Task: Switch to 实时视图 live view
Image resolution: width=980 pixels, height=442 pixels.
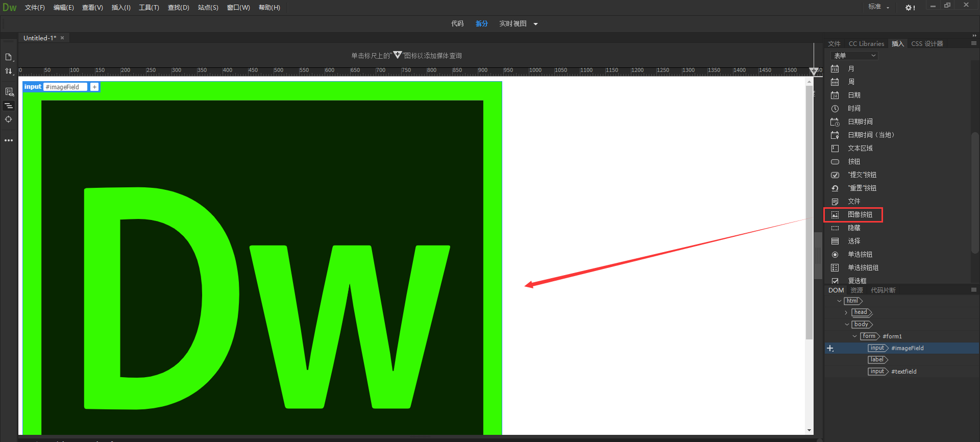Action: [x=513, y=23]
